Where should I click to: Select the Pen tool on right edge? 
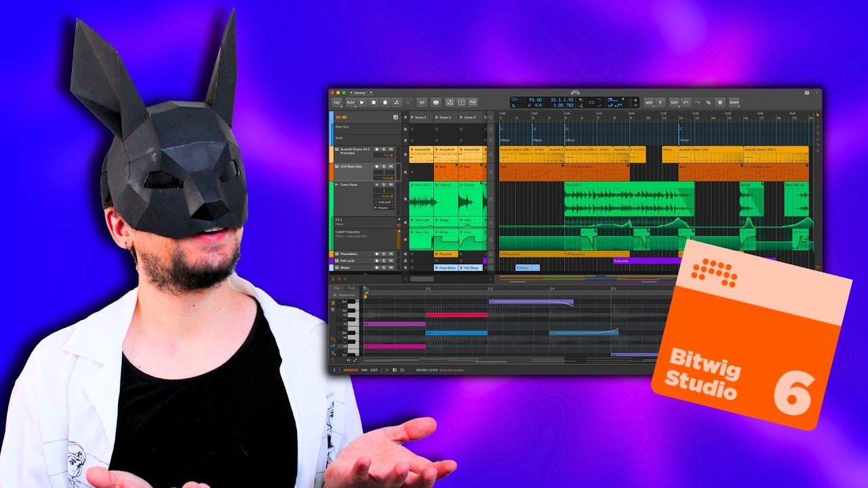pyautogui.click(x=817, y=127)
